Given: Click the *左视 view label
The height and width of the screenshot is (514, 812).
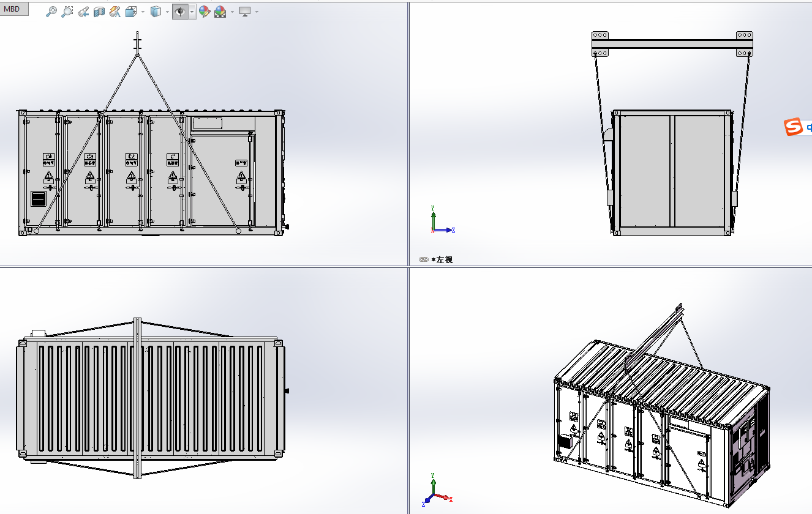Looking at the screenshot, I should pos(442,259).
